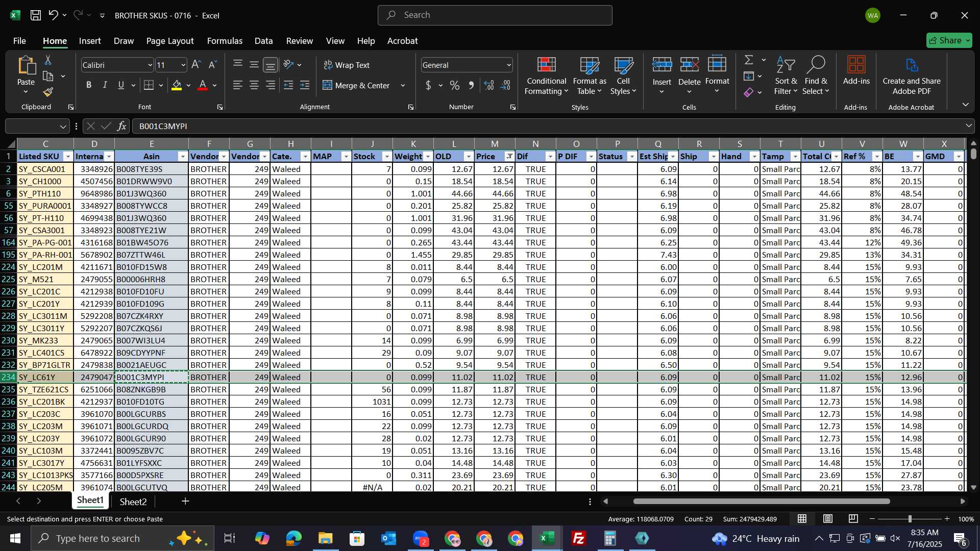Click the Delete cells icon
The width and height of the screenshot is (980, 551).
[690, 65]
